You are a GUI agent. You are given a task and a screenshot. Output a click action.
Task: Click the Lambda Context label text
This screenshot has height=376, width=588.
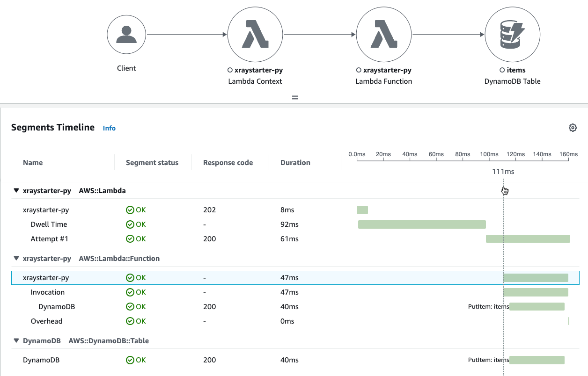click(x=255, y=81)
